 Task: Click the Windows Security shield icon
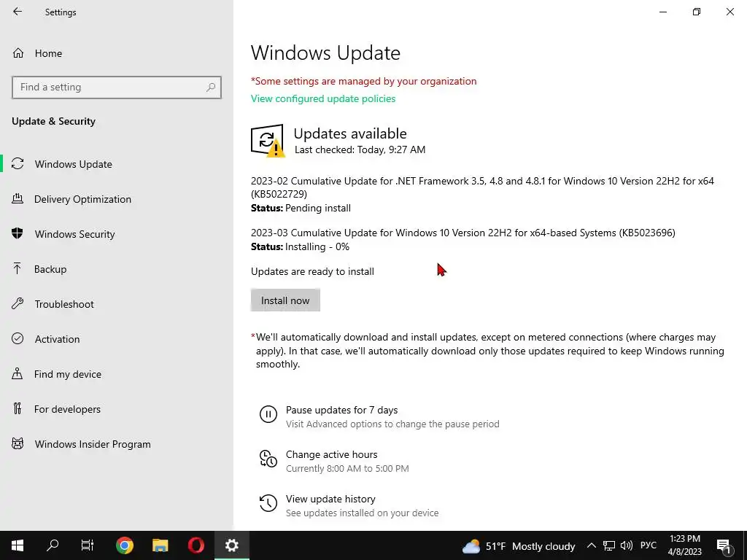[x=18, y=233]
